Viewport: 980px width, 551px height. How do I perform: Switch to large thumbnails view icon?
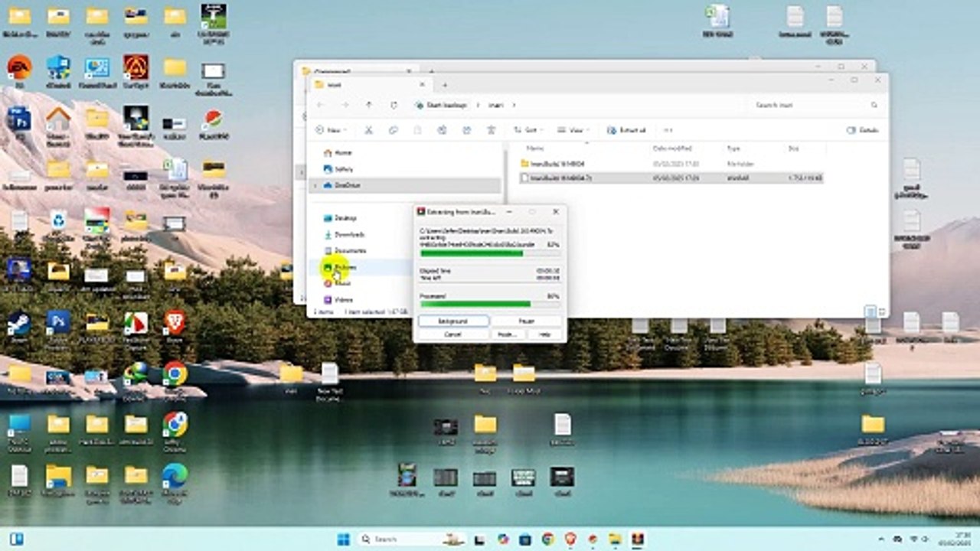point(882,311)
